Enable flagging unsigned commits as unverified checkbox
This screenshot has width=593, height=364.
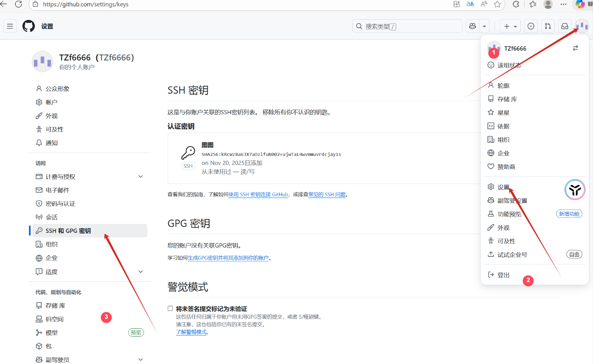(x=170, y=308)
